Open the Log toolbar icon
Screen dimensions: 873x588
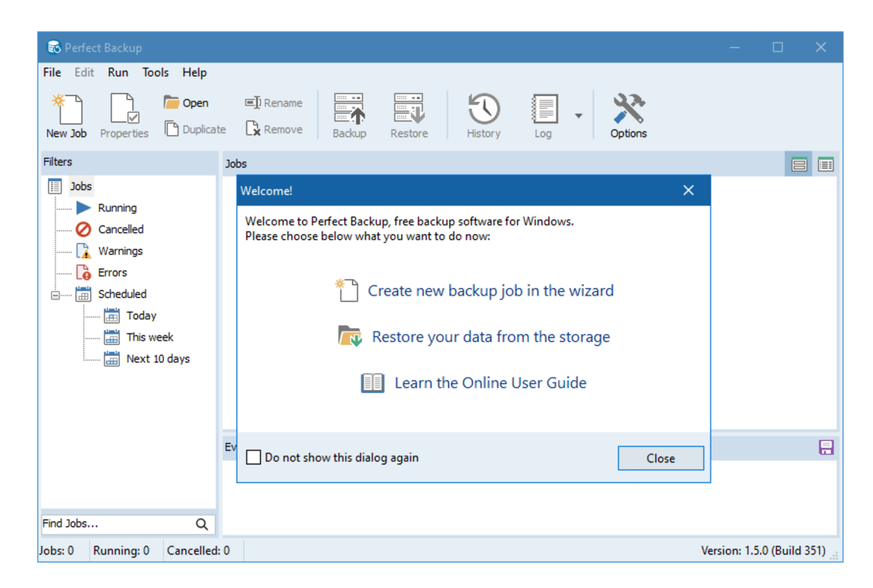(543, 116)
